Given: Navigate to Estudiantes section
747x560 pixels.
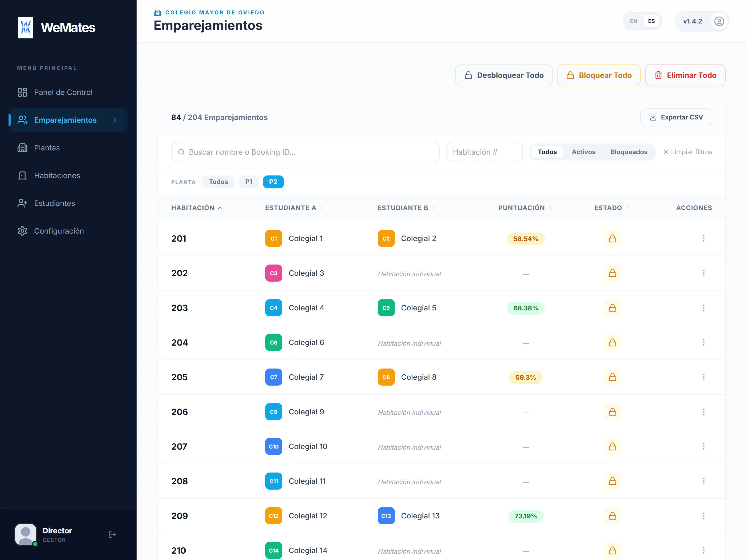Looking at the screenshot, I should coord(68,203).
